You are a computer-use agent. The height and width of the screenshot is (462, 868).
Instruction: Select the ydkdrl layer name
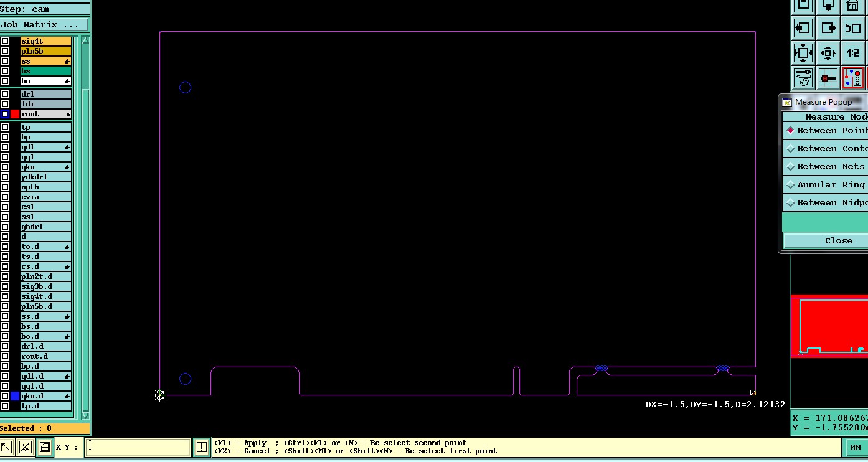46,177
